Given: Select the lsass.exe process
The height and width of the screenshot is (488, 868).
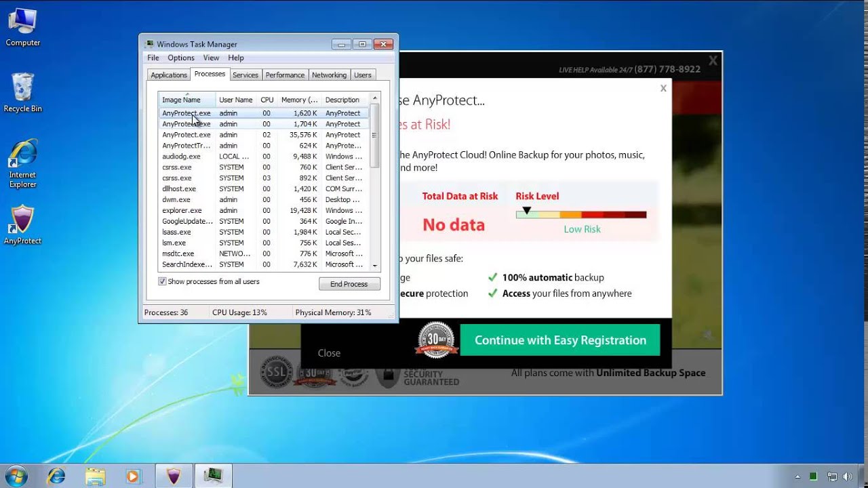Looking at the screenshot, I should [x=264, y=232].
